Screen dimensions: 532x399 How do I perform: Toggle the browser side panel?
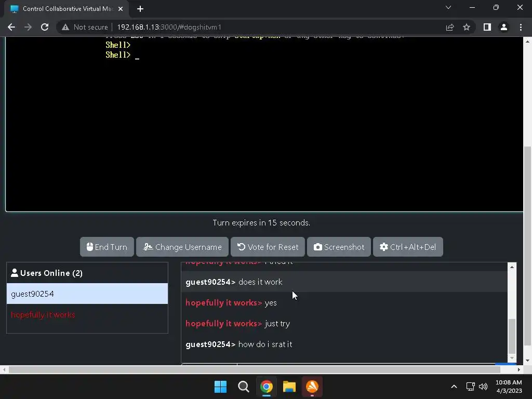(x=487, y=27)
